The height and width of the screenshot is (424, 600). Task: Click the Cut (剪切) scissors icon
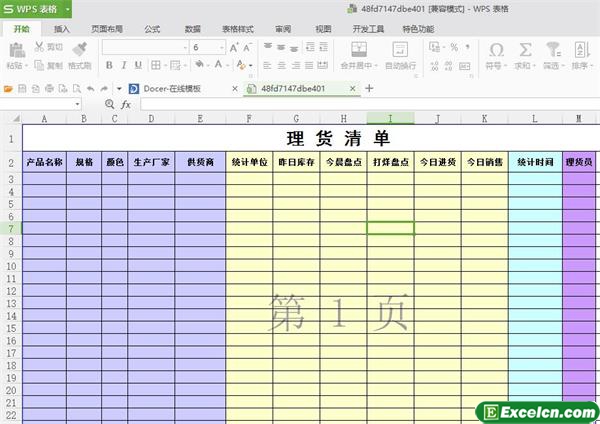(x=39, y=47)
